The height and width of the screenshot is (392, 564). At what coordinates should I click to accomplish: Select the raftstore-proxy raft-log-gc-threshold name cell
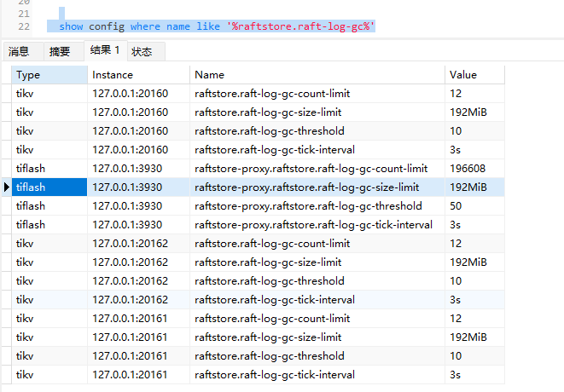[308, 206]
